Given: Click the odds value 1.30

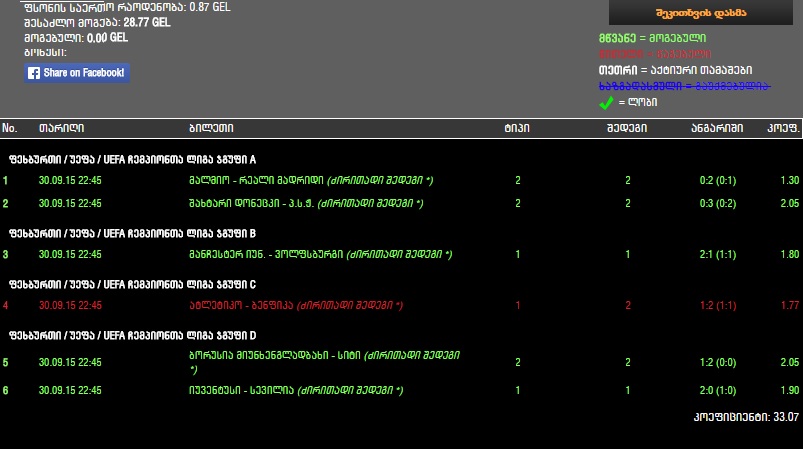Looking at the screenshot, I should [x=790, y=181].
